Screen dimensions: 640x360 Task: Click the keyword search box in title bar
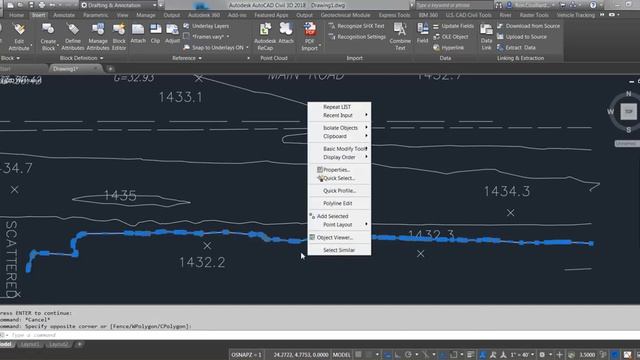coord(454,5)
